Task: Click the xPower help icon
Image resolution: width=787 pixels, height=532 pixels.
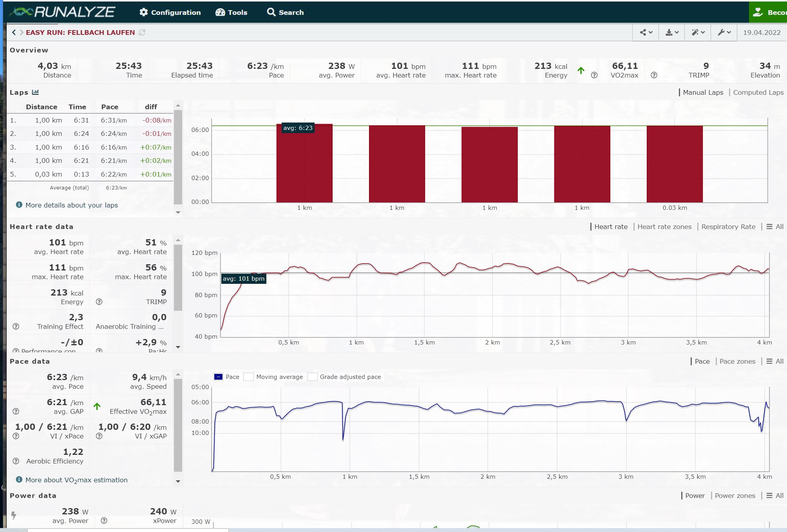Action: [104, 521]
